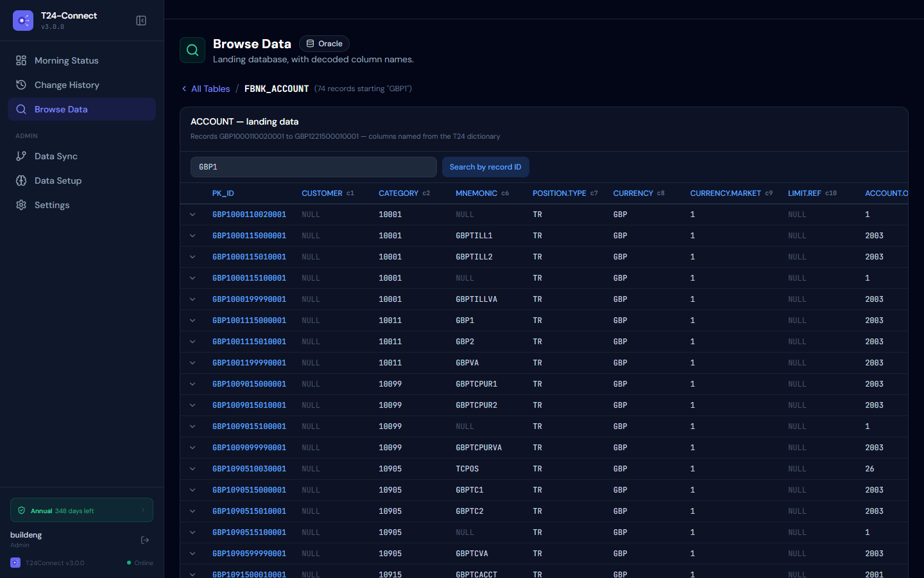Go to Data Sync admin page
Image resolution: width=924 pixels, height=578 pixels.
81,156
